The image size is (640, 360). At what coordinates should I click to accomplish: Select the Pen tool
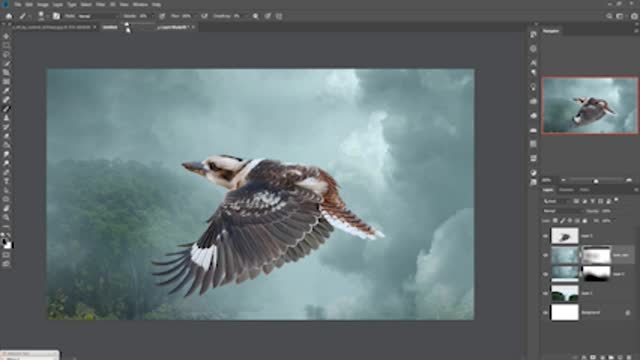pos(6,172)
